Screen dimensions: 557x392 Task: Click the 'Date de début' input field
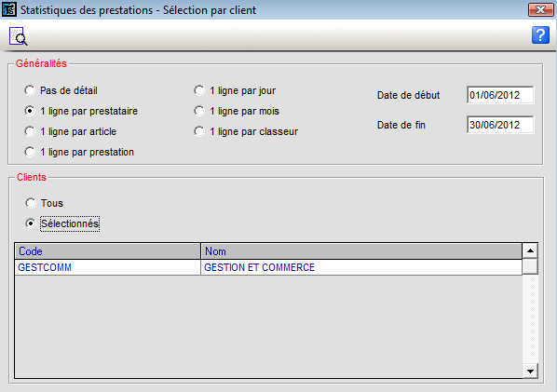[500, 95]
